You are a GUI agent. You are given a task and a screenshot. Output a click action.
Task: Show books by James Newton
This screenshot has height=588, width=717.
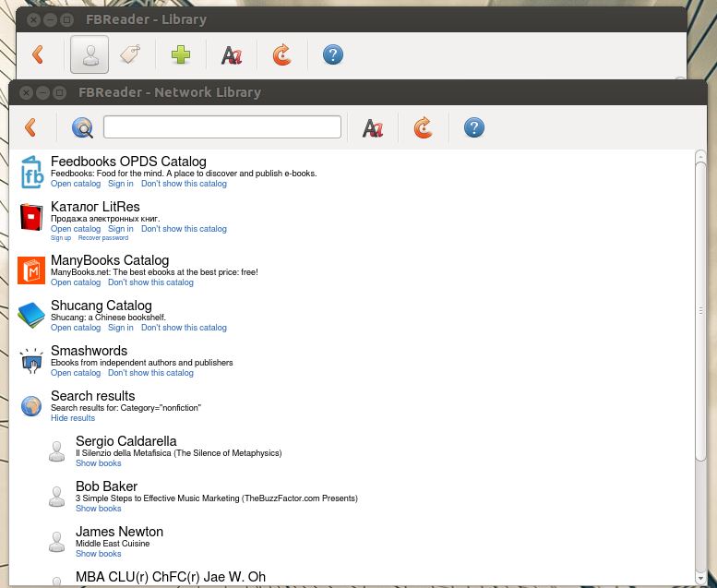pos(99,554)
